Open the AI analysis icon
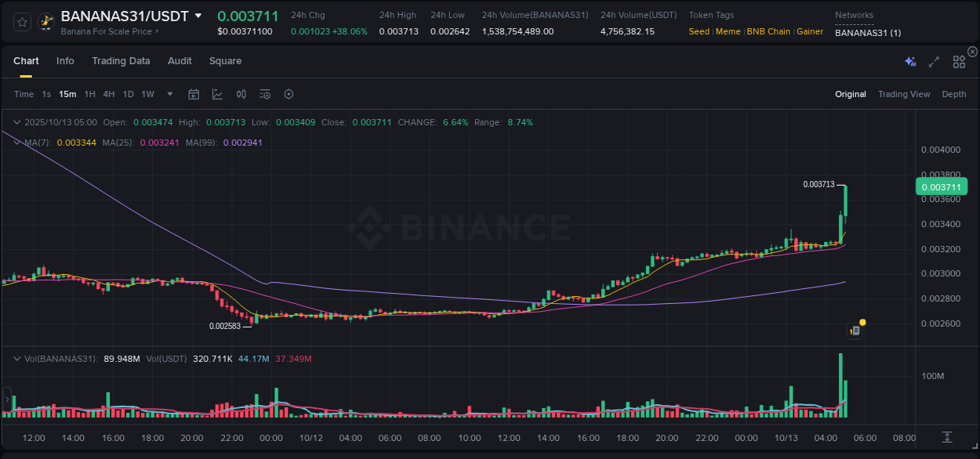 click(910, 61)
